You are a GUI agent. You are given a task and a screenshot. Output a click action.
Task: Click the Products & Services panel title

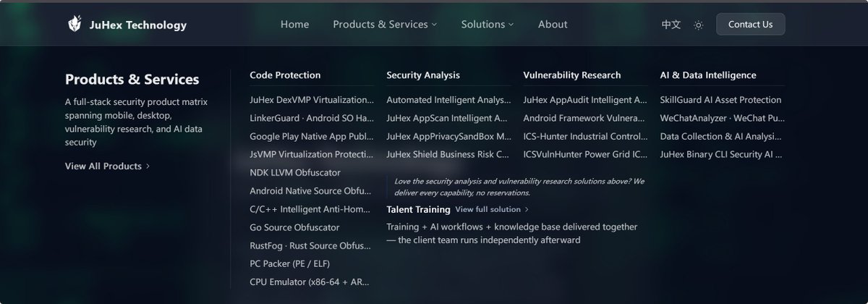(132, 80)
